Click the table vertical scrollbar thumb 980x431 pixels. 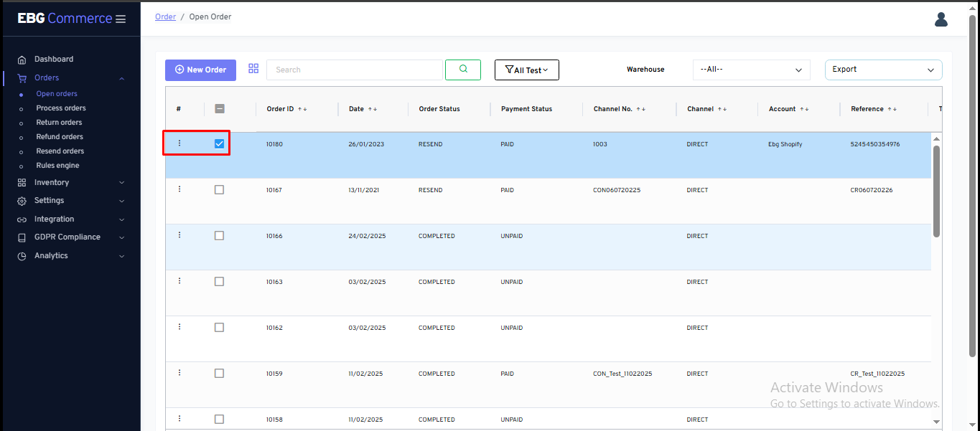coord(936,191)
